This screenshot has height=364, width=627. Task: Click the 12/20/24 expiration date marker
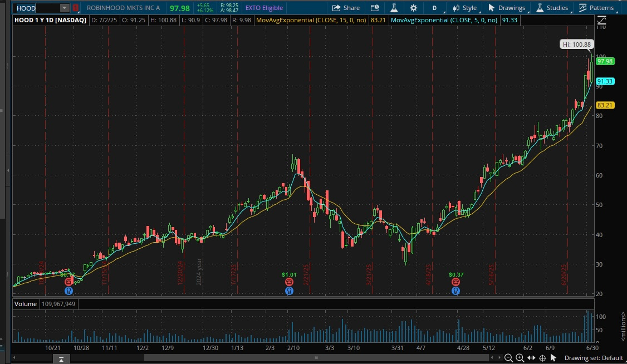tap(180, 273)
